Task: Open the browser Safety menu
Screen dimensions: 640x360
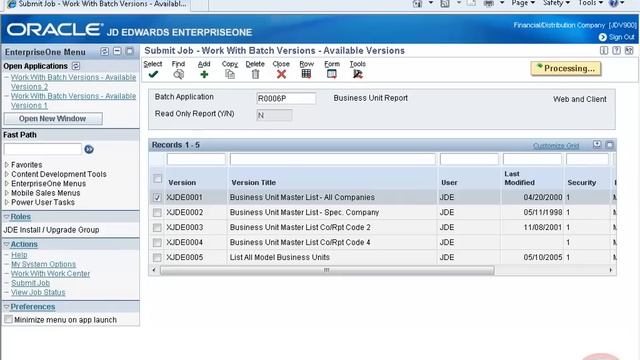Action: click(x=556, y=3)
